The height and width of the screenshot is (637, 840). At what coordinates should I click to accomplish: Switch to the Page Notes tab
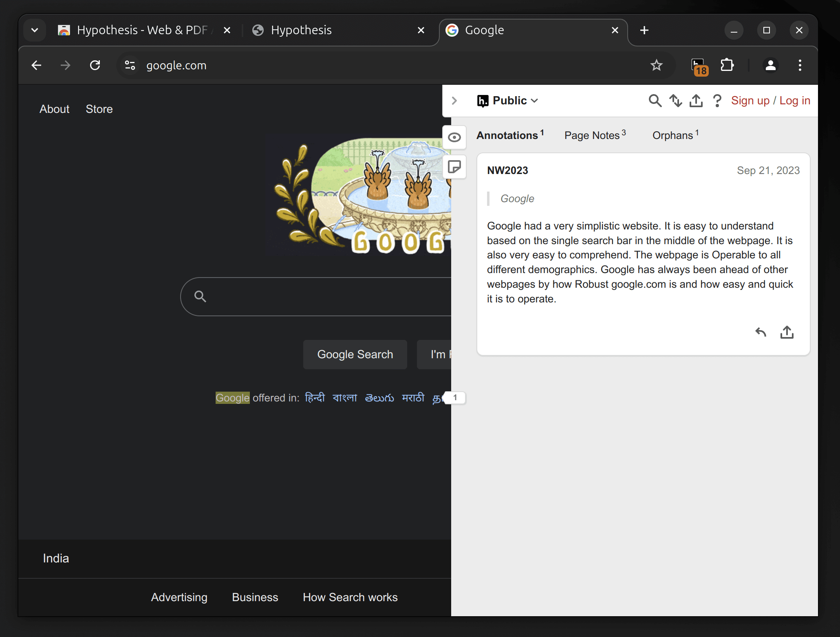click(x=592, y=135)
